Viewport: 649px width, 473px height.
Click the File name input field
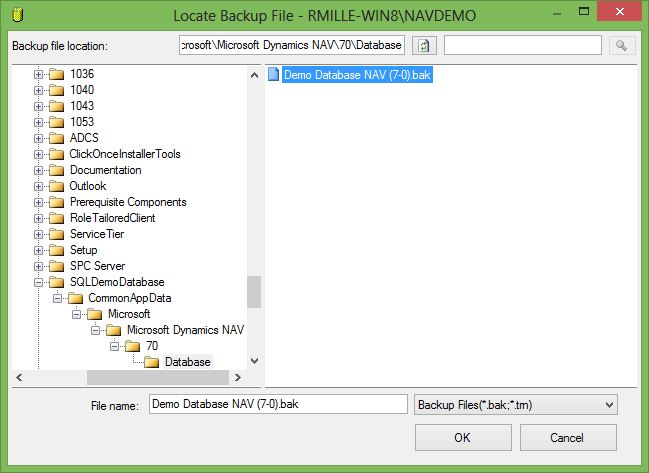(278, 404)
